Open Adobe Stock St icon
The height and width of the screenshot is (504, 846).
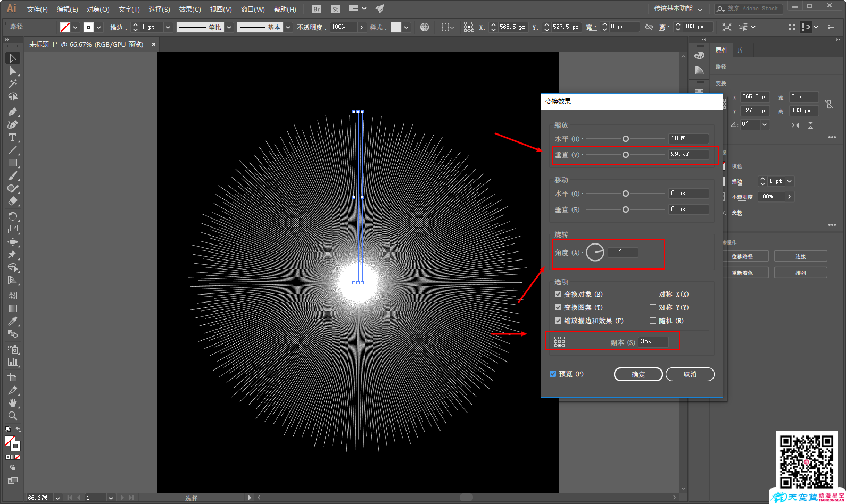(x=335, y=9)
